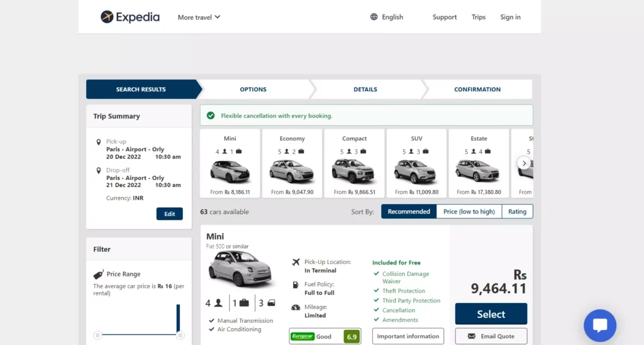Click the Air Conditioning feature text
The width and height of the screenshot is (644, 345).
point(239,329)
